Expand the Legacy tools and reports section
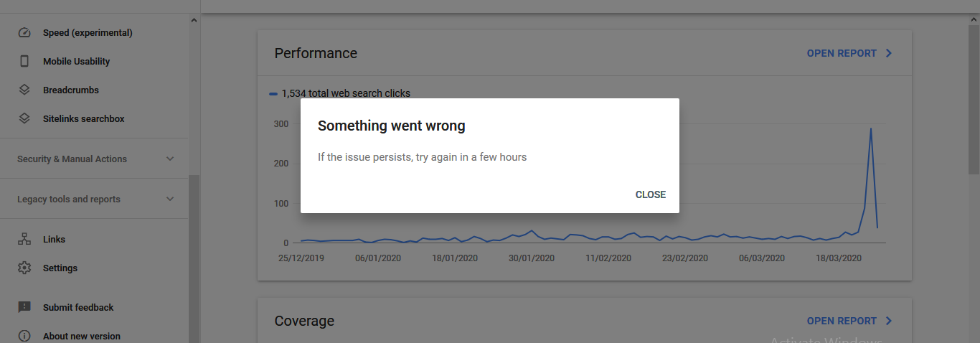Viewport: 980px width, 343px height. (170, 199)
